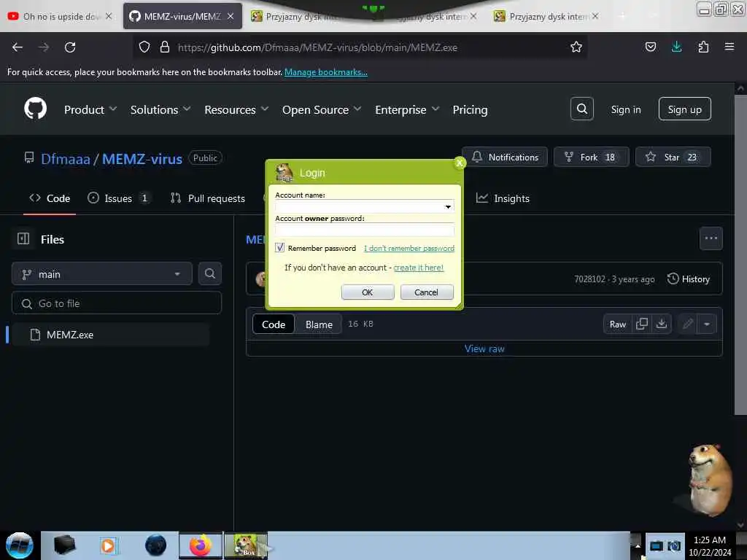Click the site security padlock icon
The image size is (747, 560).
coord(165,47)
